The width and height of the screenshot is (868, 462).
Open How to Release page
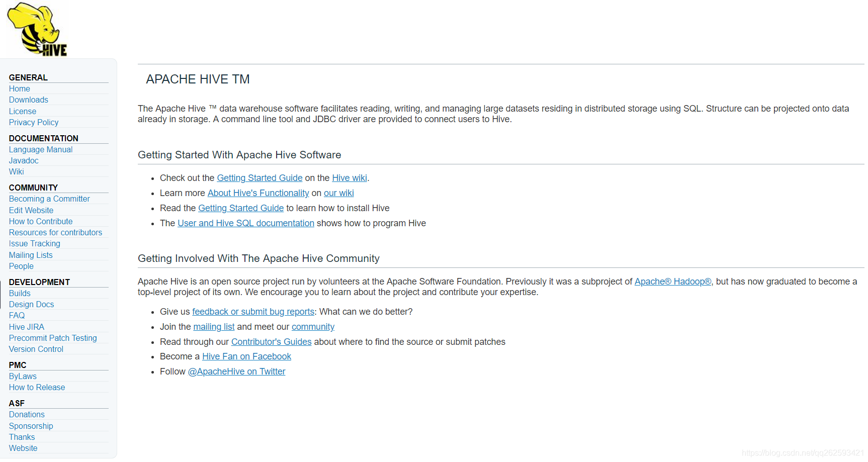coord(37,387)
